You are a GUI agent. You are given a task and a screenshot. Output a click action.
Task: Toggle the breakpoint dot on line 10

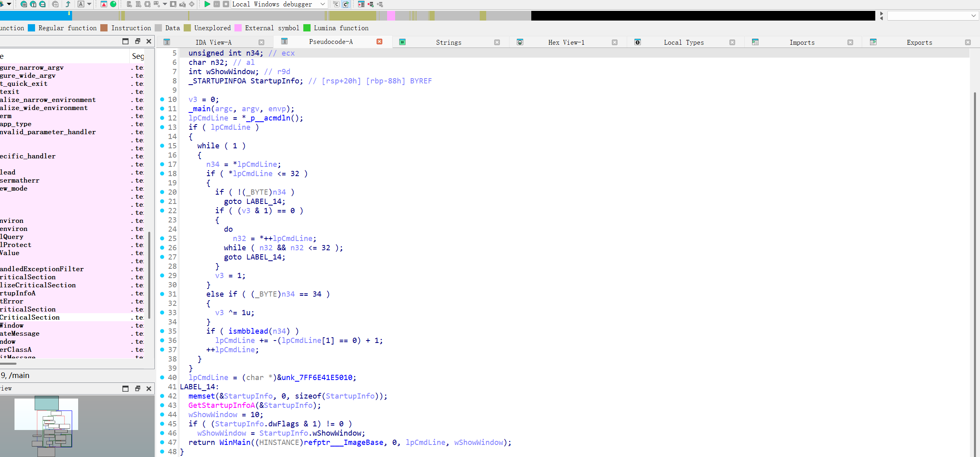[162, 99]
